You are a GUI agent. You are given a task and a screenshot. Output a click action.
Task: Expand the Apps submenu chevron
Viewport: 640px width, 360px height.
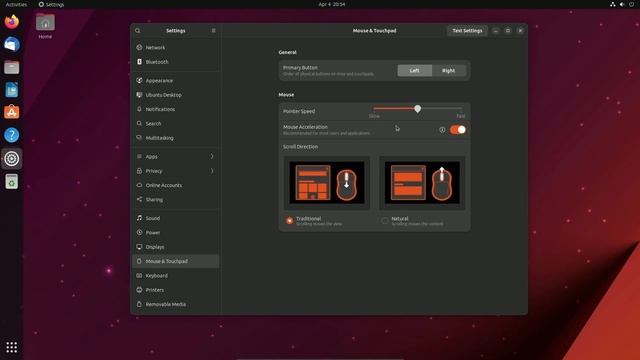(x=212, y=156)
